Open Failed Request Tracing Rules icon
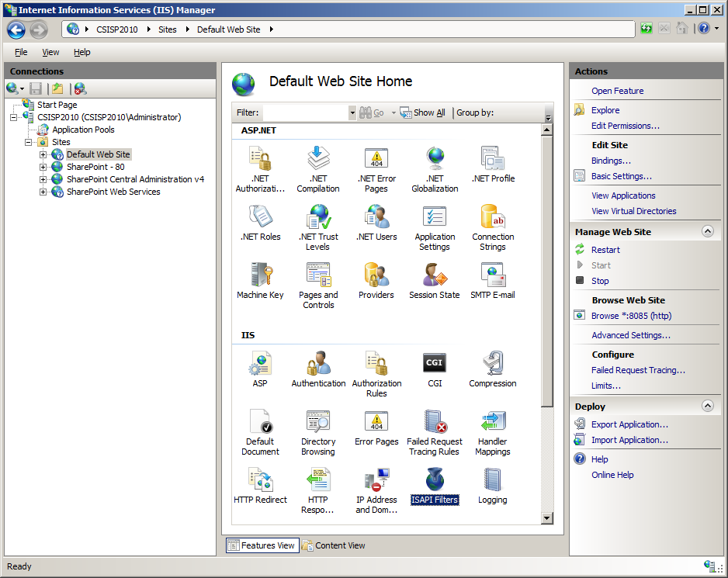 (435, 422)
